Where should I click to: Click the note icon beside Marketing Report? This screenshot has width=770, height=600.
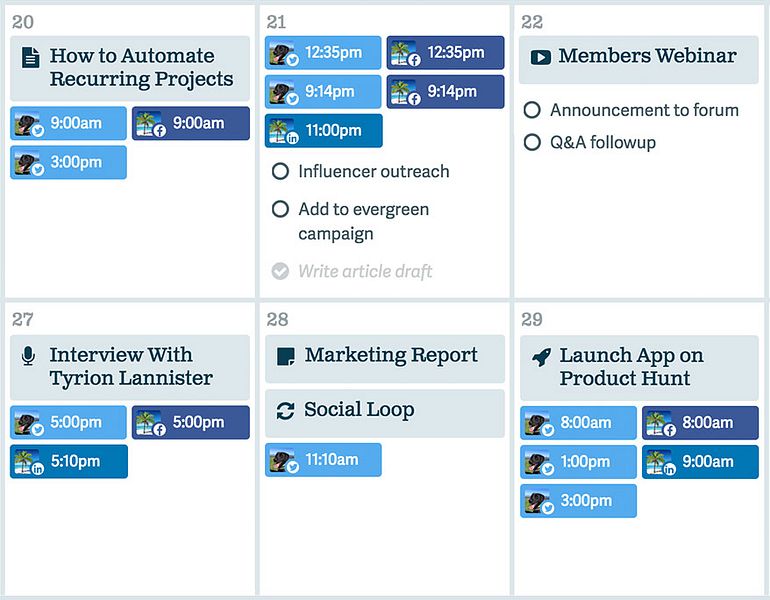pyautogui.click(x=286, y=356)
